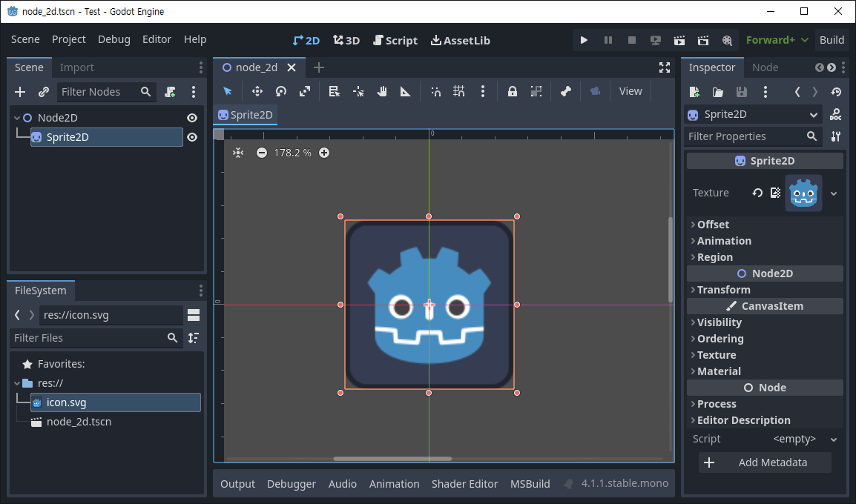
Task: Switch to the 3D workspace
Action: (346, 40)
